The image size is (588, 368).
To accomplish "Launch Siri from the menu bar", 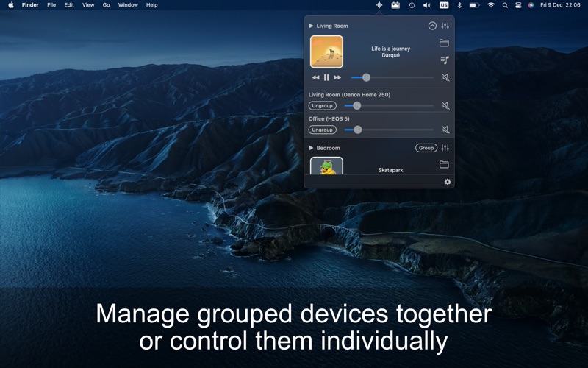I will click(x=531, y=5).
